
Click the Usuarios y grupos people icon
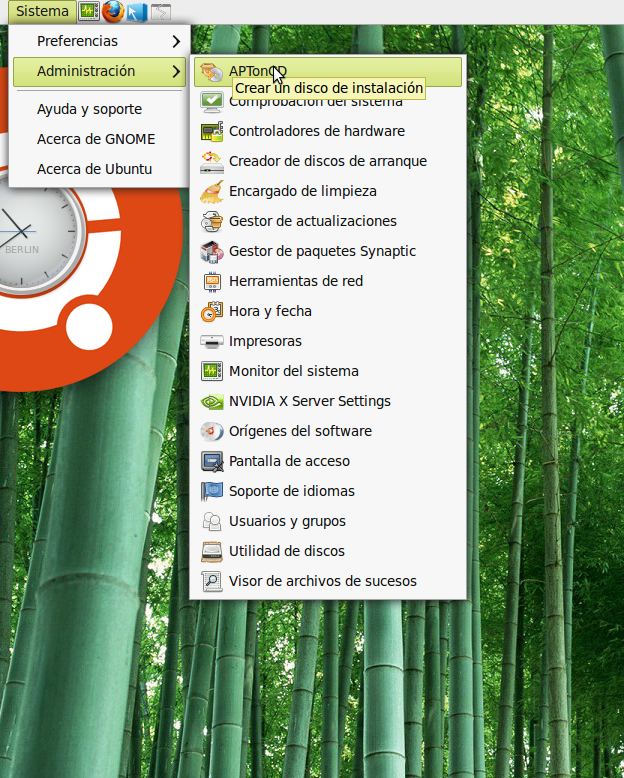[212, 521]
